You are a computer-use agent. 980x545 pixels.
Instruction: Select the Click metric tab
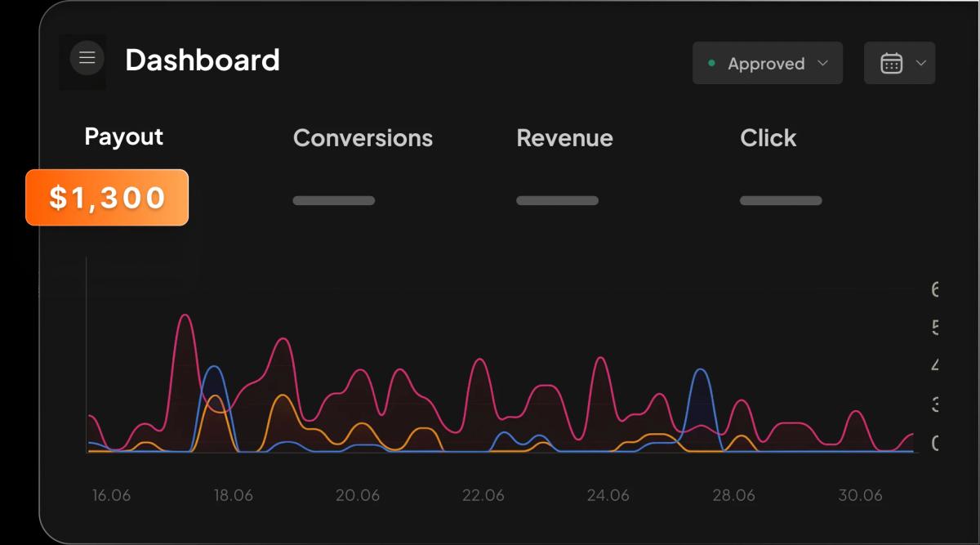coord(768,138)
